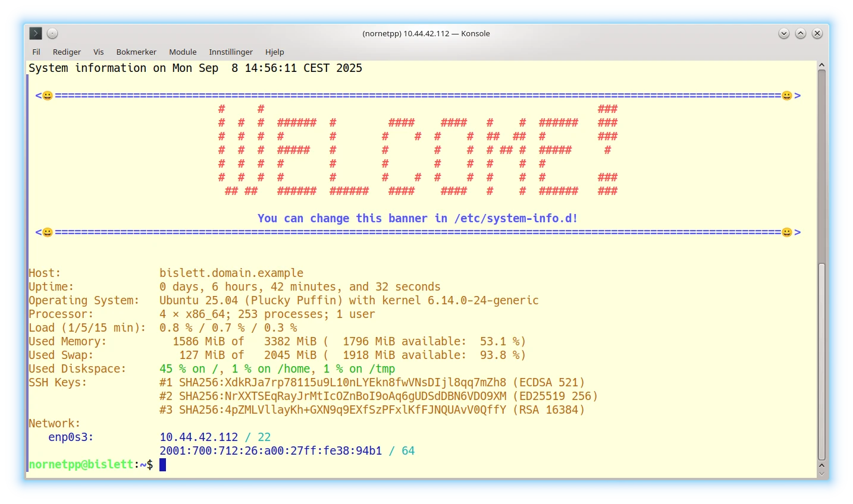Viewport: 853px width, 504px height.
Task: Click the scrollbar up arrow
Action: point(821,65)
